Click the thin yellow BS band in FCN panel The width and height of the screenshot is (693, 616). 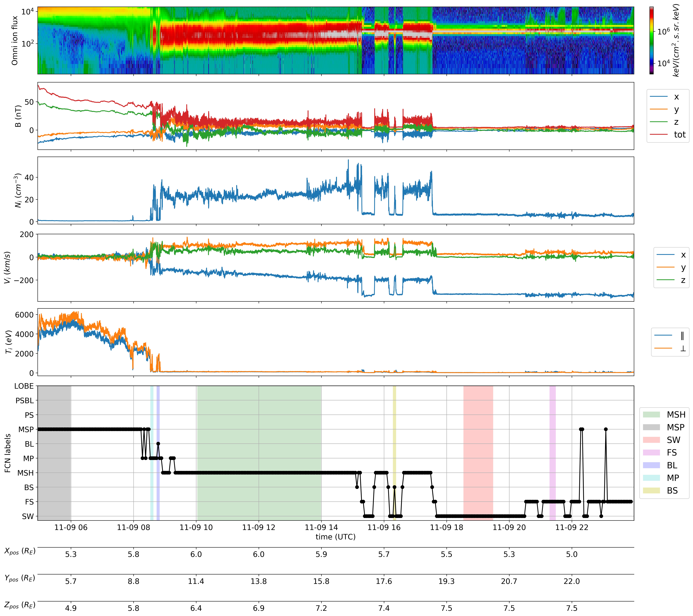coord(394,453)
